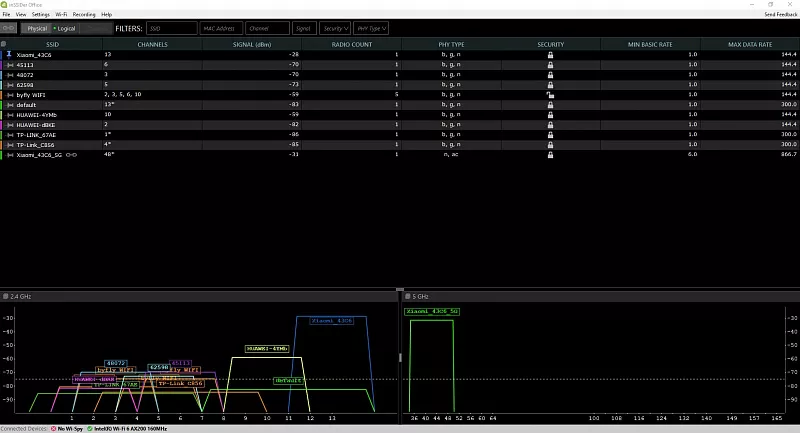Click the pin icon next to Xiaomi_43C6
The height and width of the screenshot is (433, 800).
9,54
